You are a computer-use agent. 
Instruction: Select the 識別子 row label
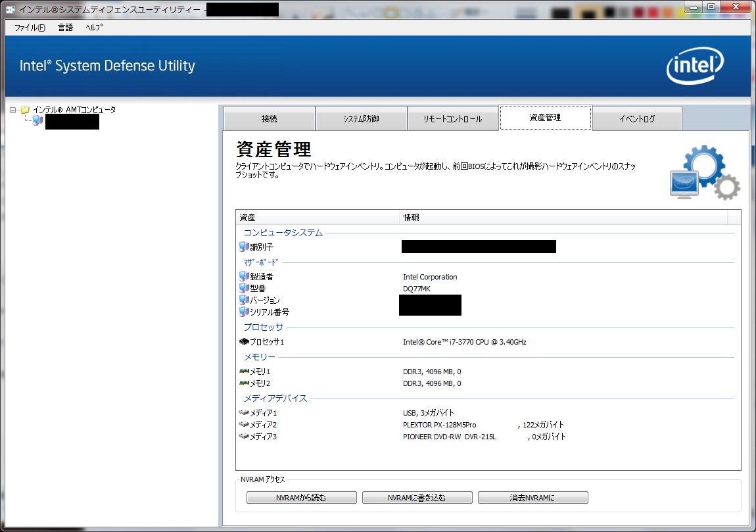pos(262,247)
